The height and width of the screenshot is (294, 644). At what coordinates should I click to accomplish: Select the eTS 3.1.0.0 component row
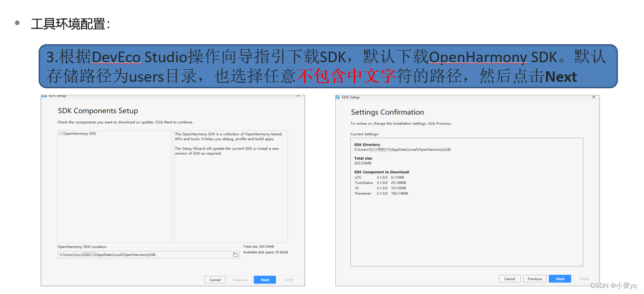(379, 178)
